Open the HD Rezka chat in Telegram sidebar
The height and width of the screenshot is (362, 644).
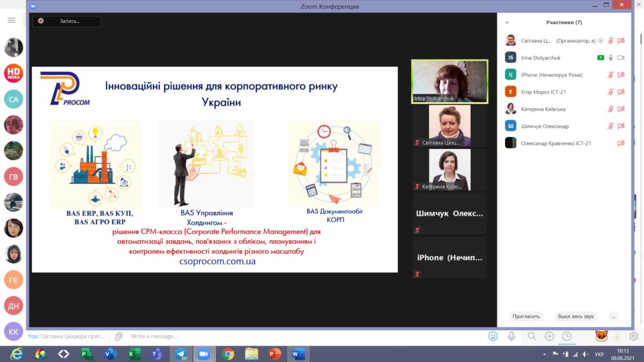point(14,73)
